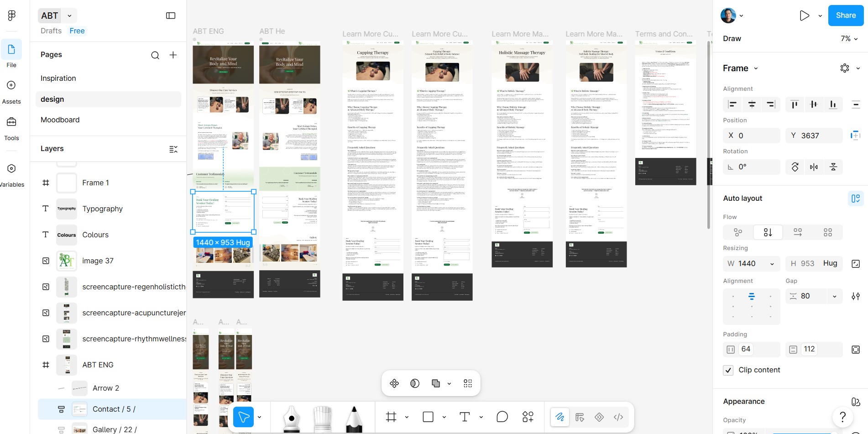This screenshot has height=434, width=868.
Task: Open user avatar dropdown arrow
Action: coord(741,16)
